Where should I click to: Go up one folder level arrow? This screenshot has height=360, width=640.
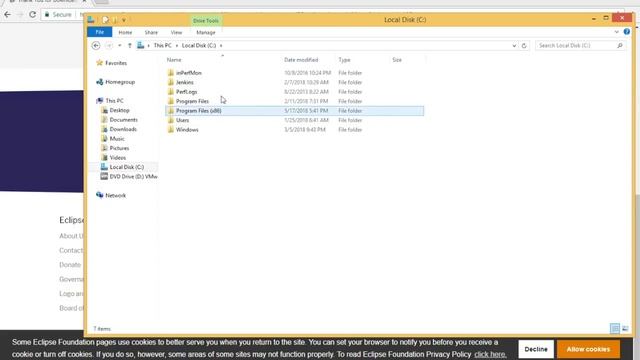[x=130, y=46]
